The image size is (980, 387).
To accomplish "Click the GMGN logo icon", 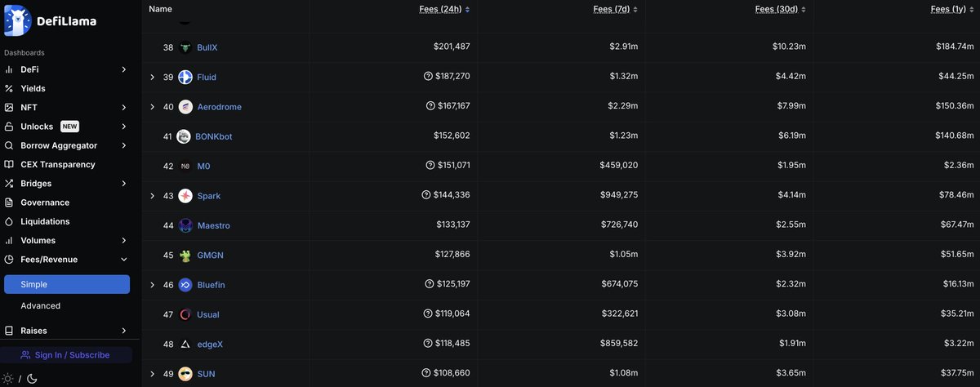I will coord(185,256).
